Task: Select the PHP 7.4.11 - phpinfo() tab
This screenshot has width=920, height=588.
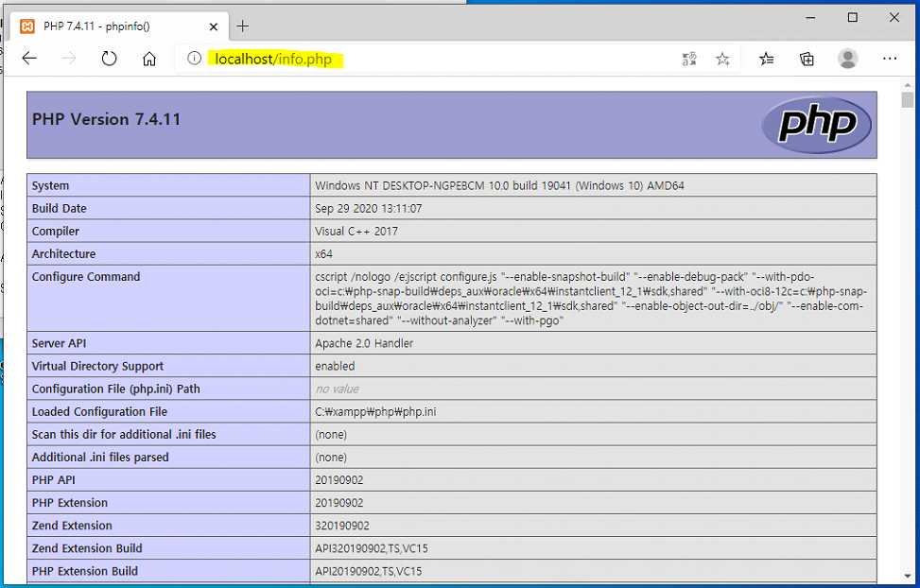Action: pos(120,26)
